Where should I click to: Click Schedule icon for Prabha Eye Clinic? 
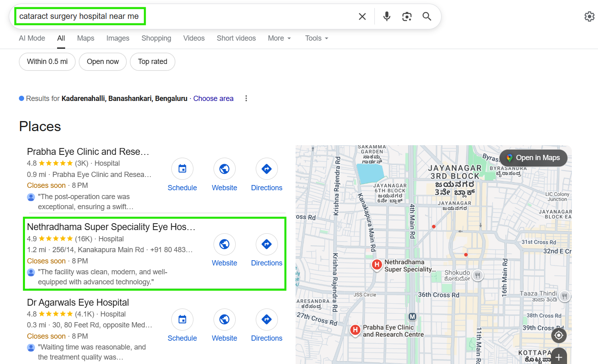tap(182, 169)
